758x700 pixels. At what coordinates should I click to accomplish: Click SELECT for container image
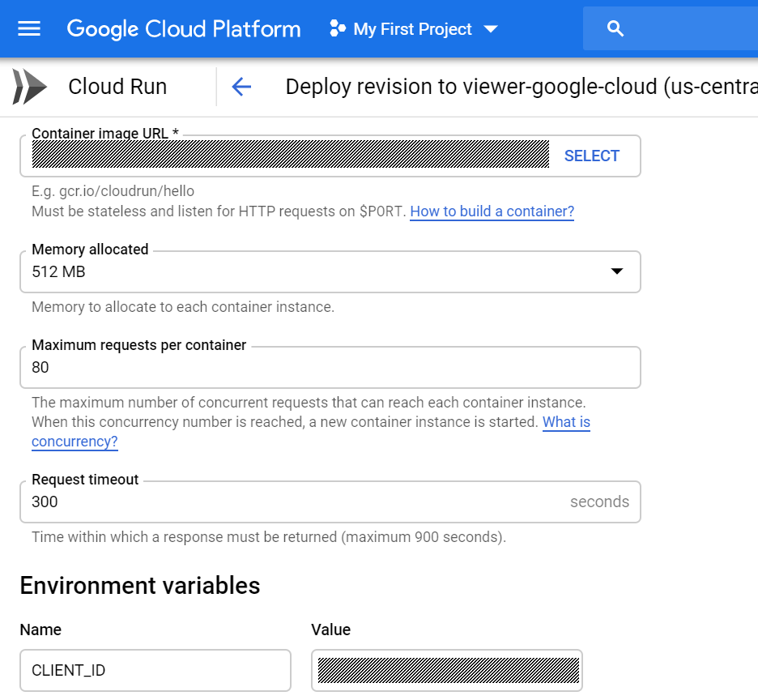[x=592, y=156]
